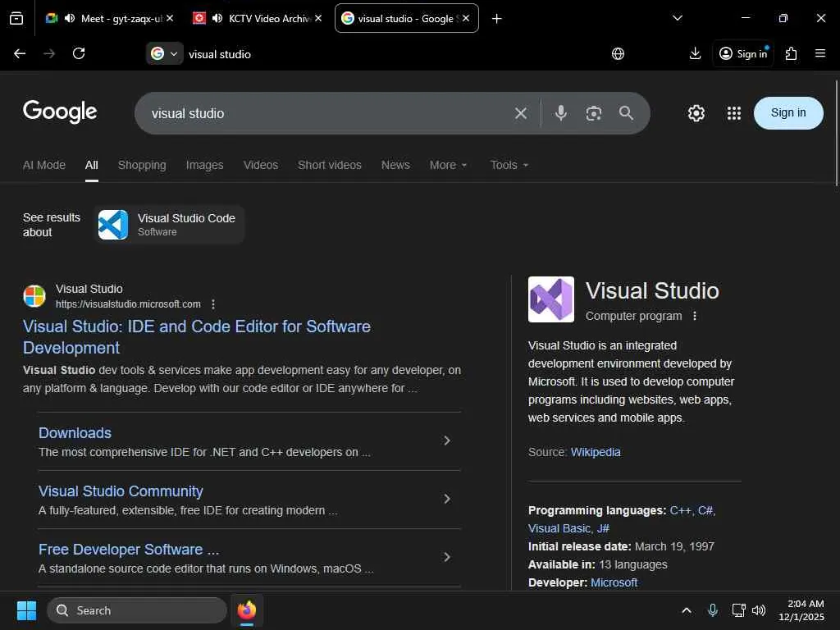The width and height of the screenshot is (840, 630).
Task: Open the Firefox application menu
Action: coord(820,53)
